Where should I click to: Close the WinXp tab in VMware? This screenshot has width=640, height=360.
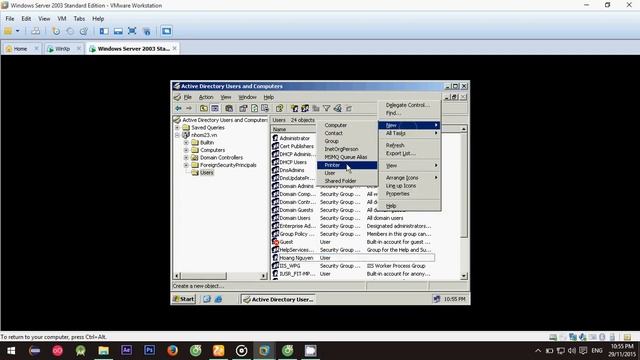click(79, 48)
